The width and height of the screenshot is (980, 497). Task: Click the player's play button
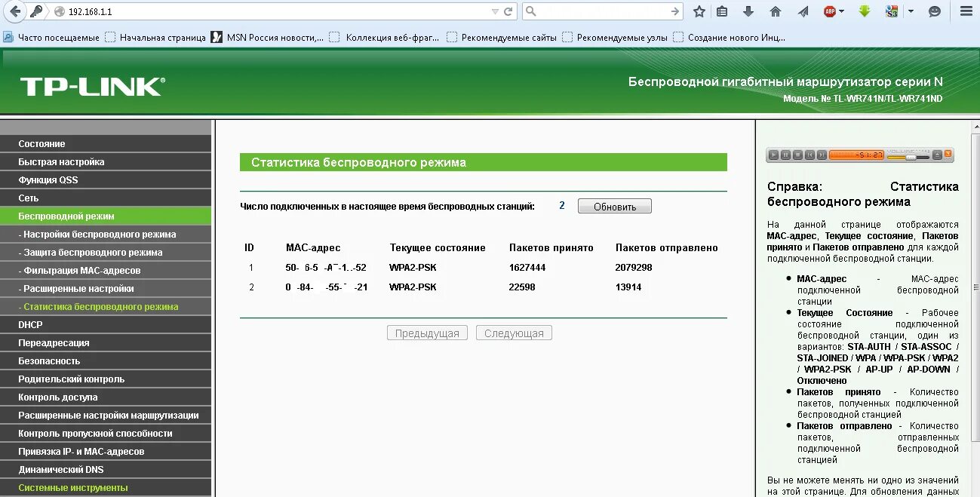click(x=773, y=155)
